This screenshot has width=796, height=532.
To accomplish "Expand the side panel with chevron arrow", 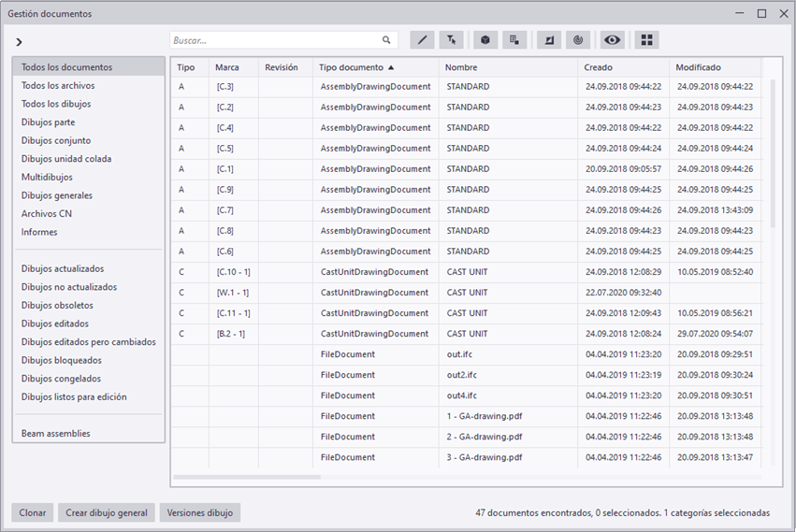I will click(20, 42).
